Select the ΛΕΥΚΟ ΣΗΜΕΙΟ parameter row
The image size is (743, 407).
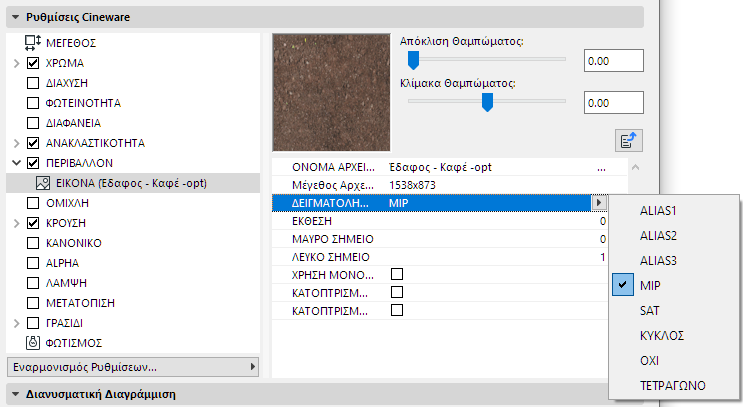click(439, 257)
